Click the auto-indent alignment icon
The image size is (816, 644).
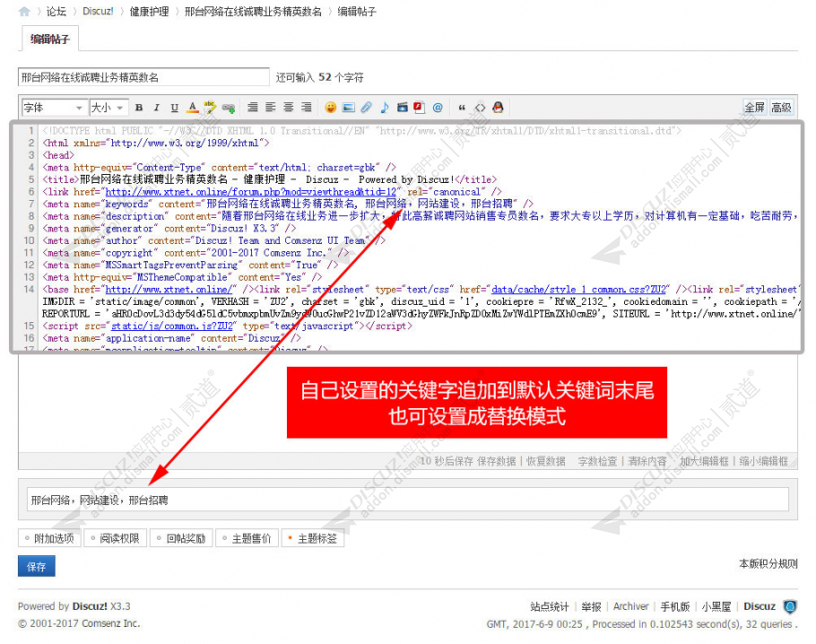(252, 108)
